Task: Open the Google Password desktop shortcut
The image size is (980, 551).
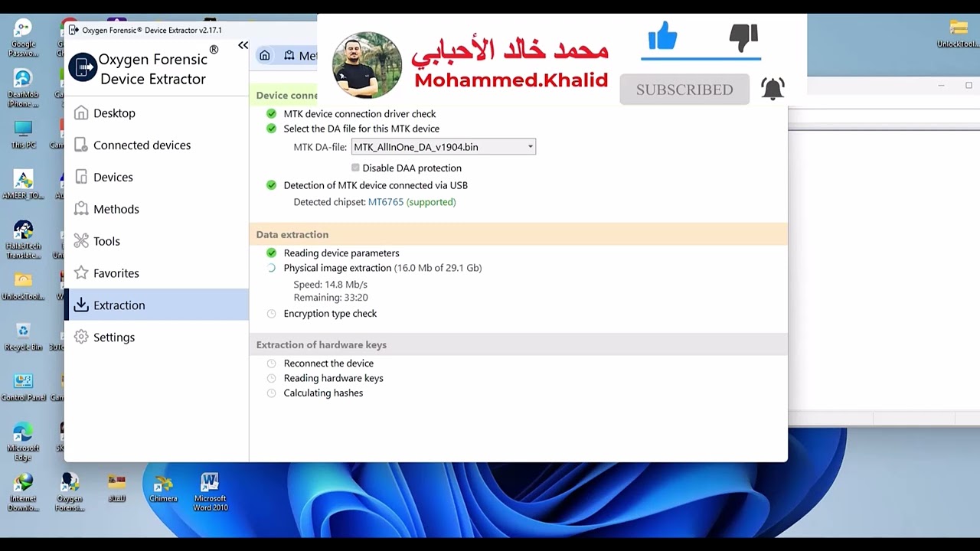Action: [23, 38]
